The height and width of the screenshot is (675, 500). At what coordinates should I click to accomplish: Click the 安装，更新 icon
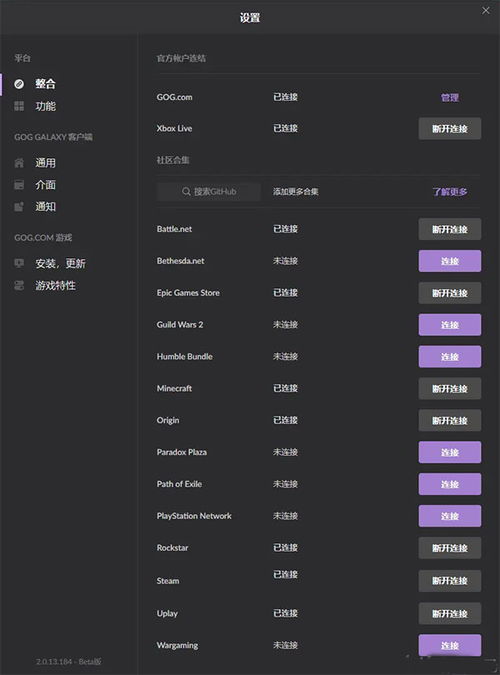(x=19, y=263)
